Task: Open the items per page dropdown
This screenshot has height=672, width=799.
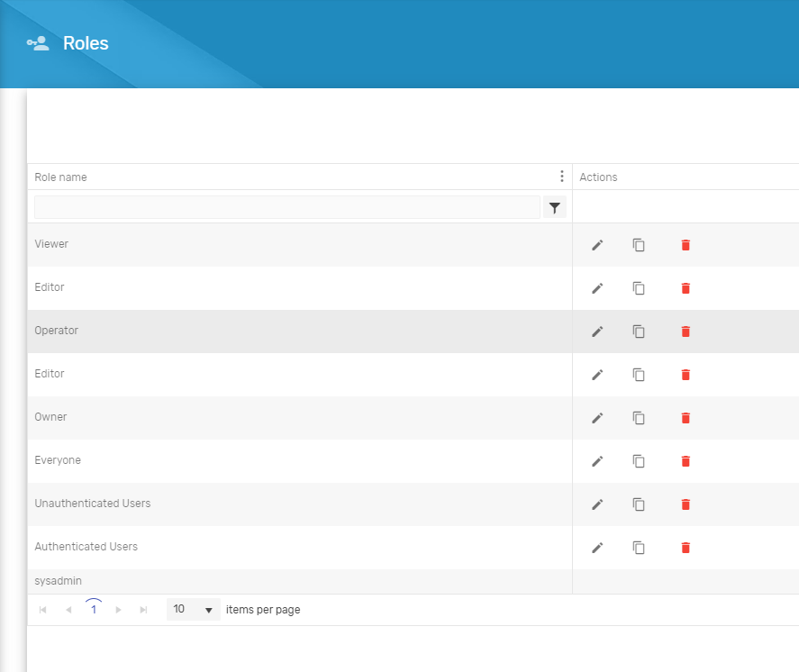Action: (193, 609)
